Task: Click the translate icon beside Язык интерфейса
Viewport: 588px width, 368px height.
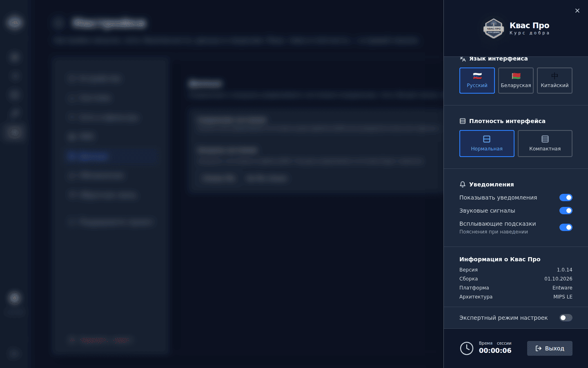Action: tap(463, 59)
